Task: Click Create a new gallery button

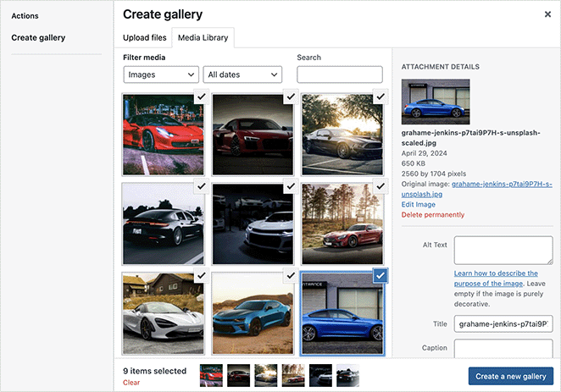Action: click(512, 375)
